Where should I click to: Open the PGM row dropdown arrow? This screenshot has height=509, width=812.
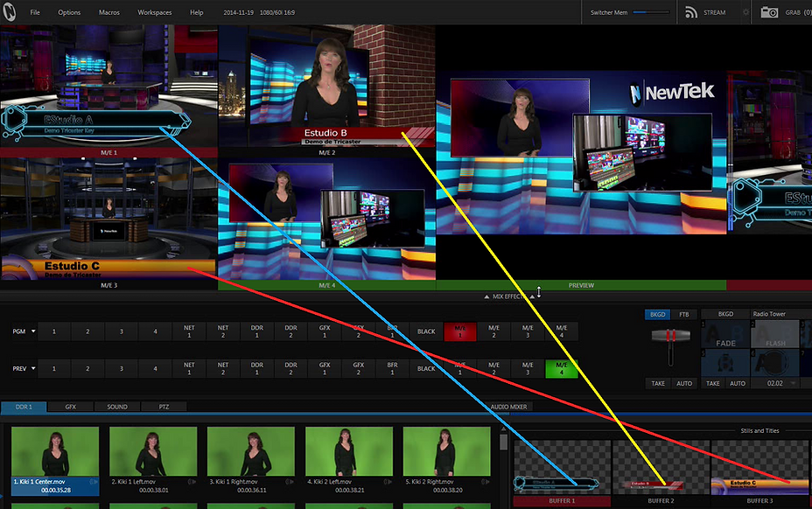(33, 331)
